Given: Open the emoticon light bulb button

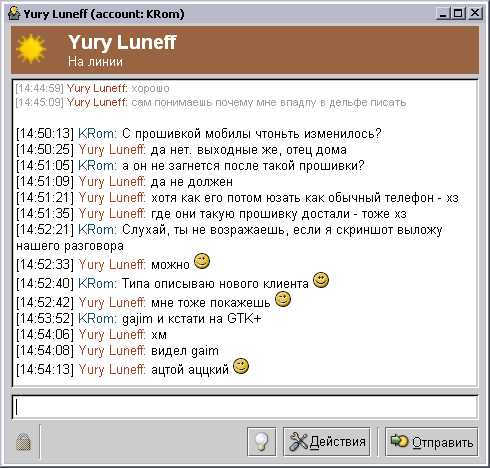Looking at the screenshot, I should [262, 442].
